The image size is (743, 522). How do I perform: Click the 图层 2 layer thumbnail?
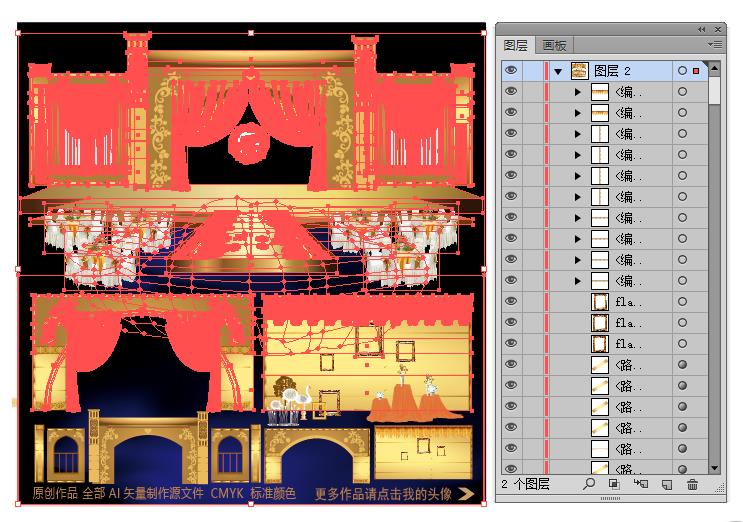pyautogui.click(x=580, y=71)
